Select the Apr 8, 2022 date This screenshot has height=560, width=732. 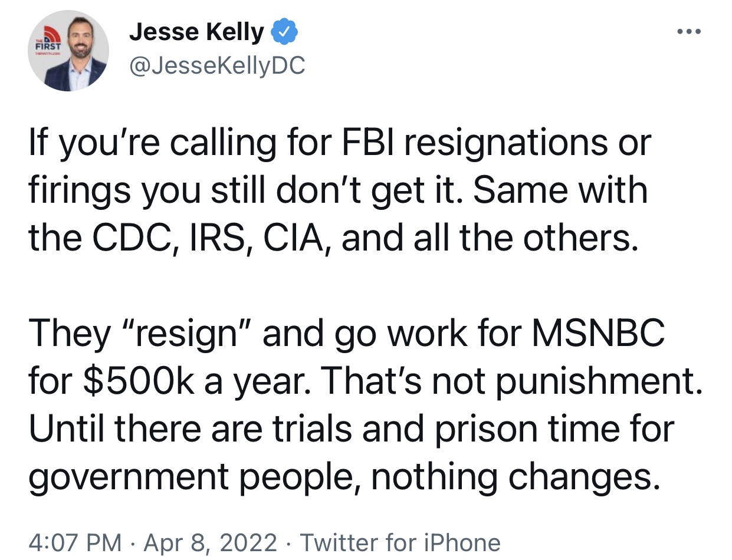(211, 542)
